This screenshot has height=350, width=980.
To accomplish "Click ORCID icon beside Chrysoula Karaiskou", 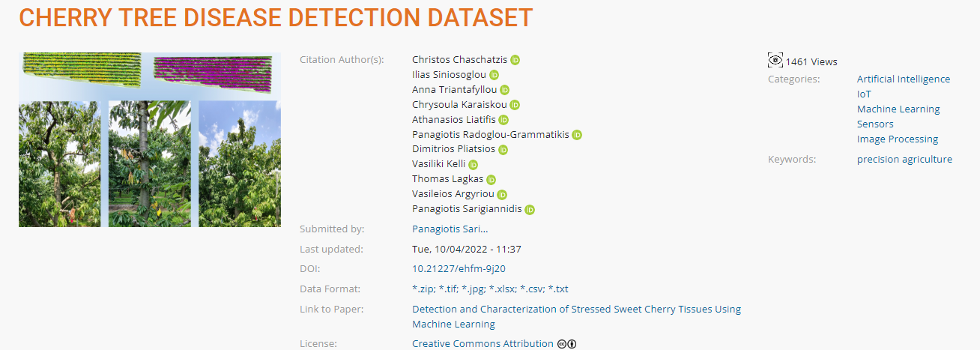I will pyautogui.click(x=515, y=105).
